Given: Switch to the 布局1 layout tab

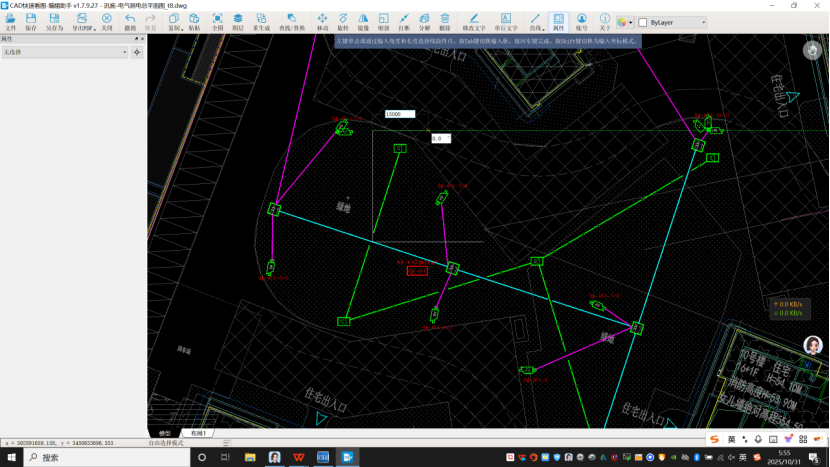Looking at the screenshot, I should coord(198,433).
